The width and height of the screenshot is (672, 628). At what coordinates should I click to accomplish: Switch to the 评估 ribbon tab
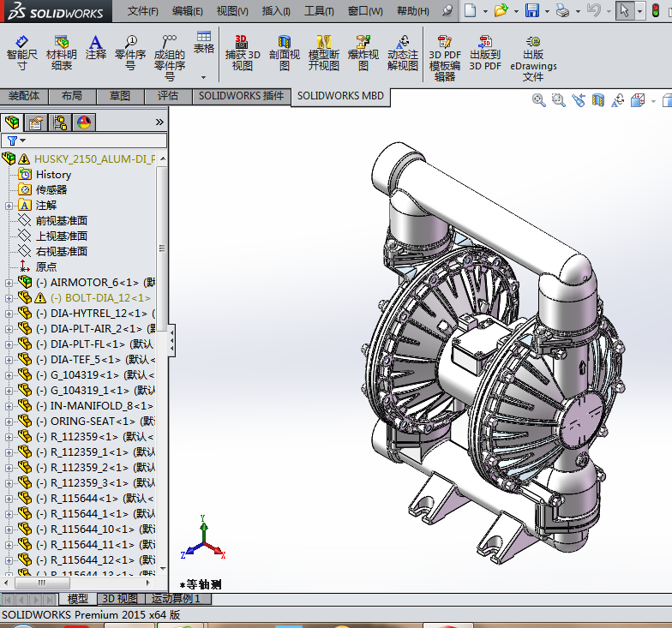pos(168,96)
